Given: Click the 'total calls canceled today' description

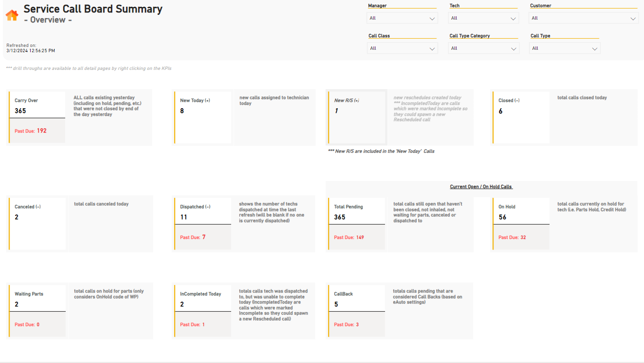Looking at the screenshot, I should pos(101,204).
